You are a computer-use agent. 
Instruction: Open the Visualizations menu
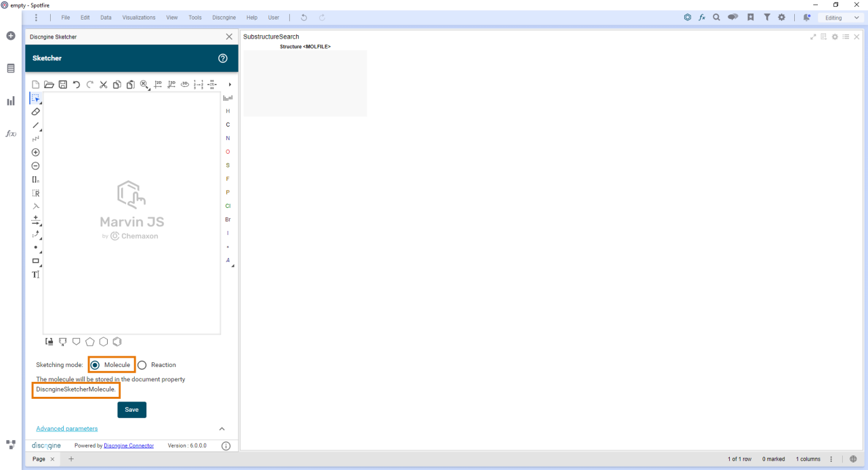pyautogui.click(x=139, y=18)
